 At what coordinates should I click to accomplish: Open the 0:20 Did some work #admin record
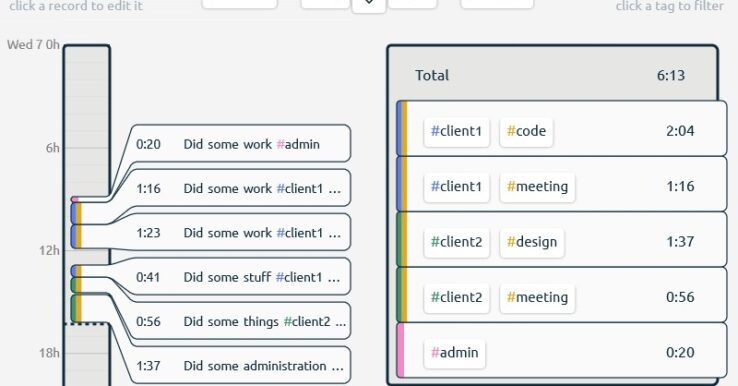(x=240, y=144)
